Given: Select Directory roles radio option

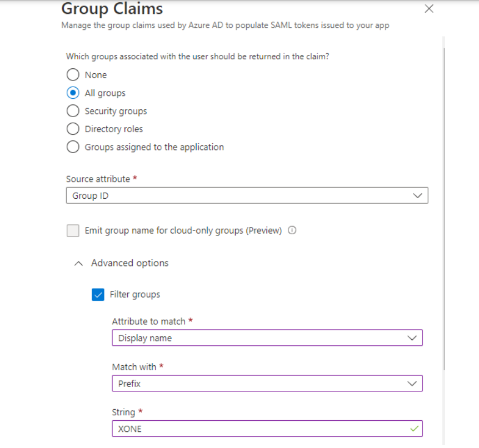Looking at the screenshot, I should click(x=73, y=129).
